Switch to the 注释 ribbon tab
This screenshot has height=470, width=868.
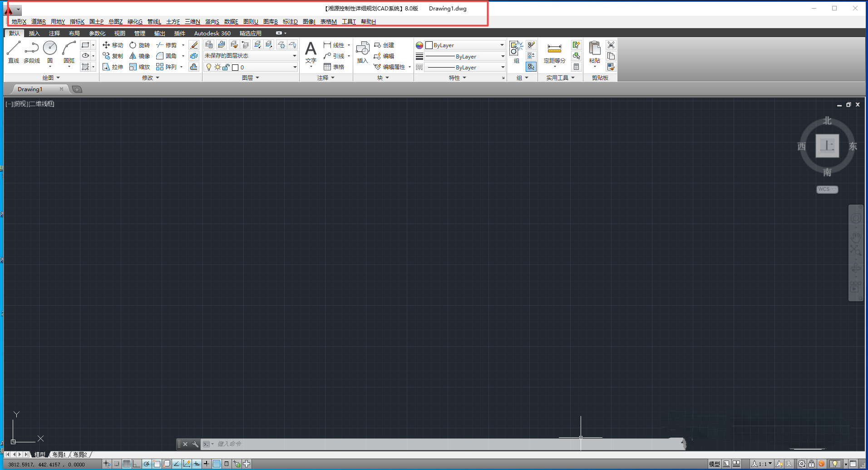click(x=54, y=33)
